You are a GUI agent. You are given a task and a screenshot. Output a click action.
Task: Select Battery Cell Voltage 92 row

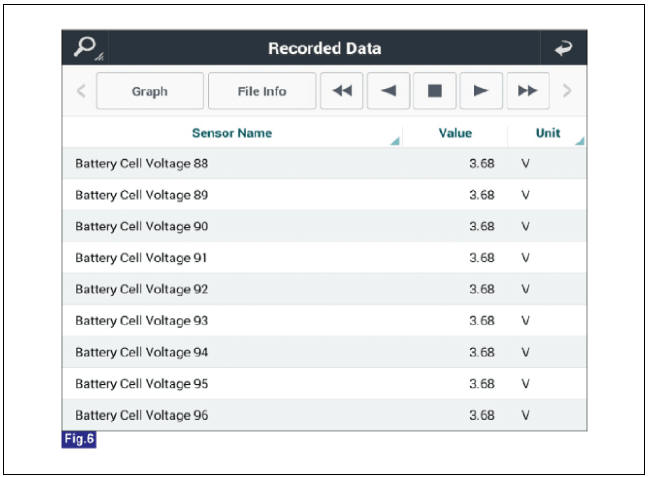pyautogui.click(x=324, y=289)
